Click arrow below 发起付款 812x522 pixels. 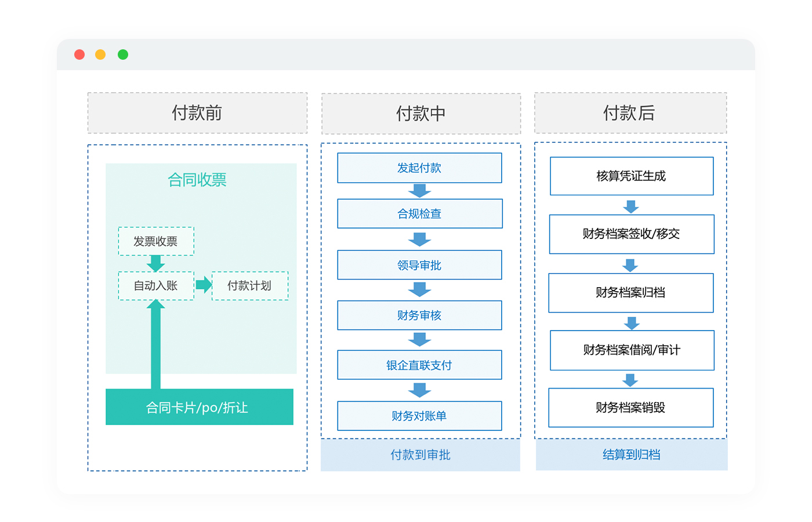click(x=419, y=191)
